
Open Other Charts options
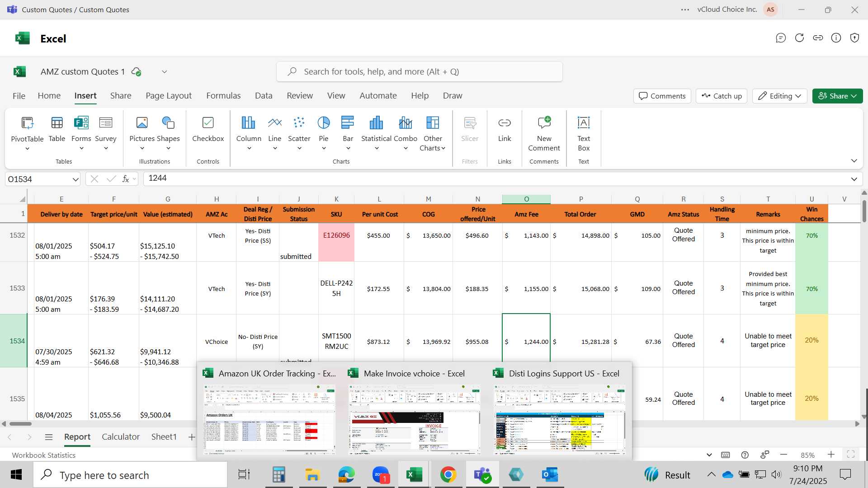point(433,133)
